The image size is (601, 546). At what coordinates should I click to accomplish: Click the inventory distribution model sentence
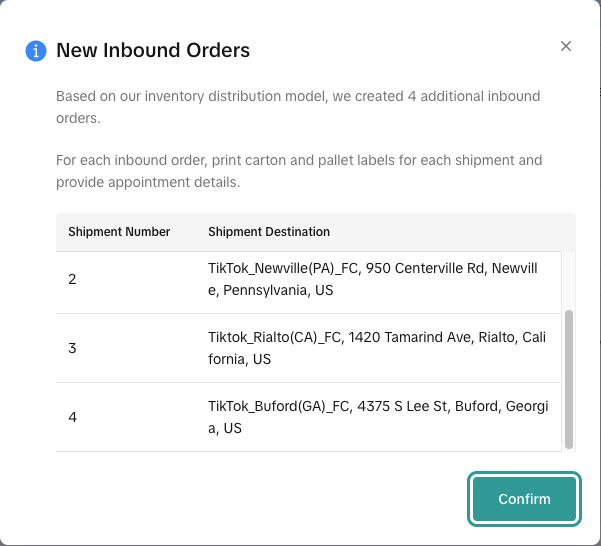tap(297, 97)
